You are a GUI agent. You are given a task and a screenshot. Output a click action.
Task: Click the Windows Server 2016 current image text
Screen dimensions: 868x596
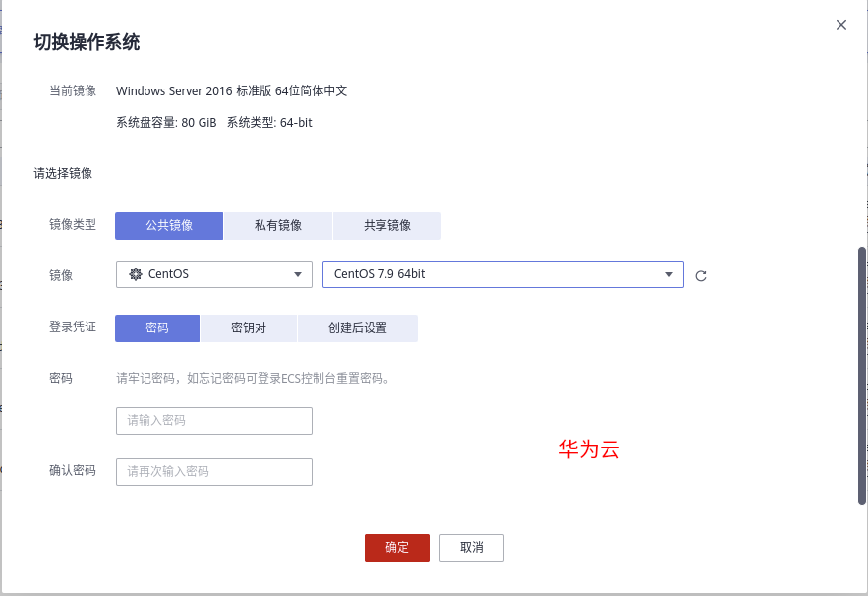click(x=231, y=91)
